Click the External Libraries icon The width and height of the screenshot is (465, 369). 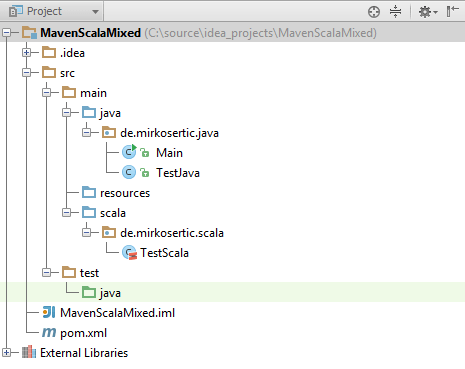click(29, 352)
